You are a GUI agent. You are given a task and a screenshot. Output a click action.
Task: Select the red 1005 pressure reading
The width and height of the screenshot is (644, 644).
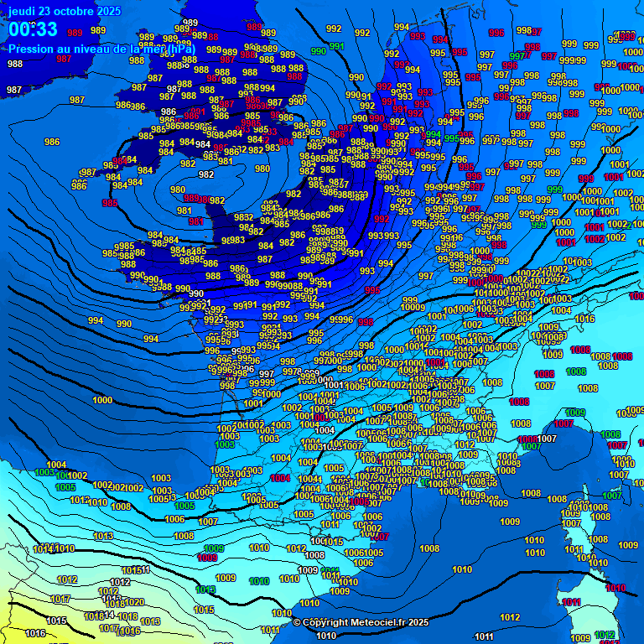point(360,501)
